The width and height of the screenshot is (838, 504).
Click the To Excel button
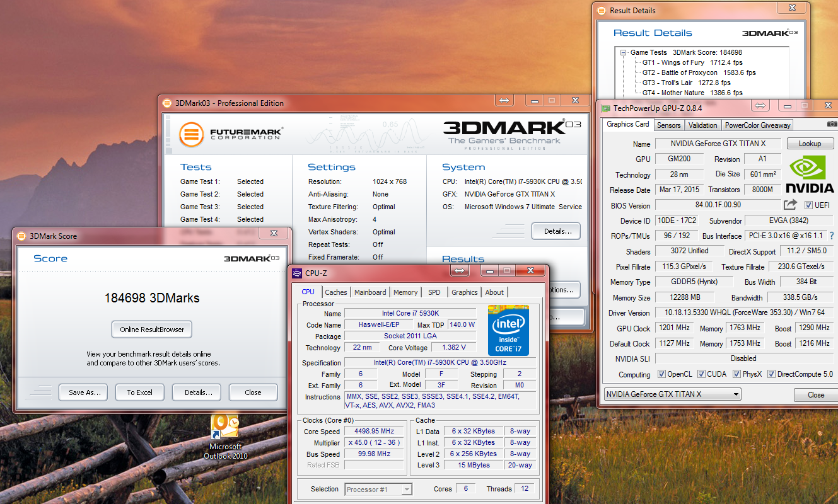click(x=139, y=392)
